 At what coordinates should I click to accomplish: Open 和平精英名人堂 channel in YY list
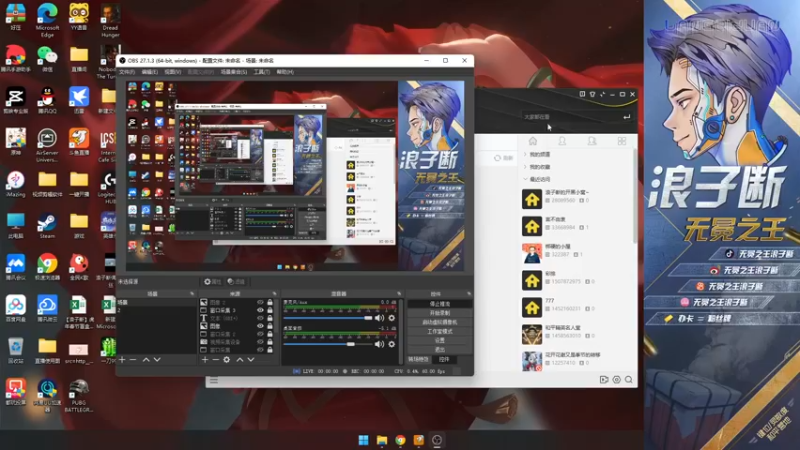tap(579, 334)
